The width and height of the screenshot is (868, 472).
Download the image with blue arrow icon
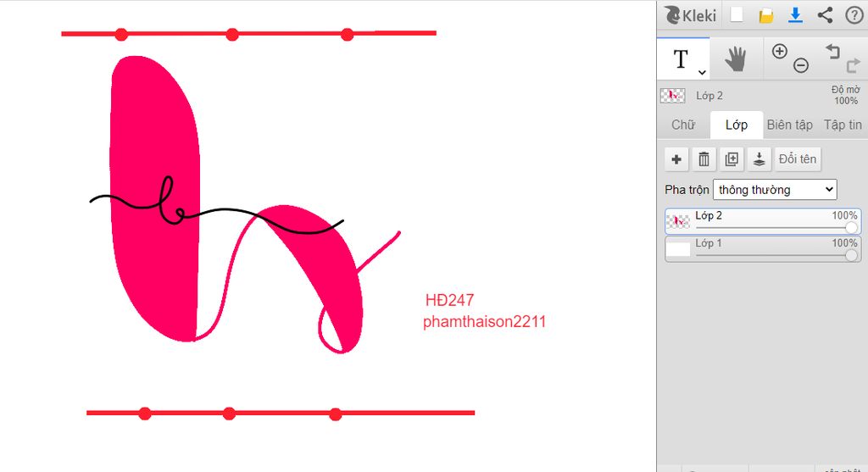point(795,15)
